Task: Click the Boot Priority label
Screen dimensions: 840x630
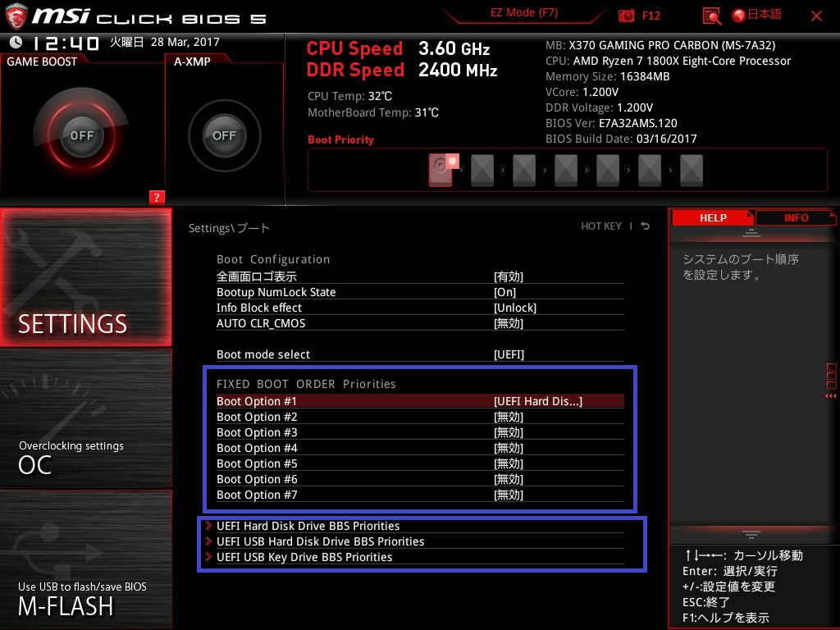Action: point(340,139)
